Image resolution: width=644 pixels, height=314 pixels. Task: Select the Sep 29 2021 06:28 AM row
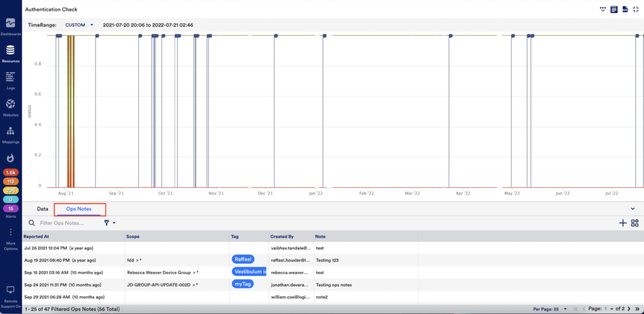tap(333, 297)
